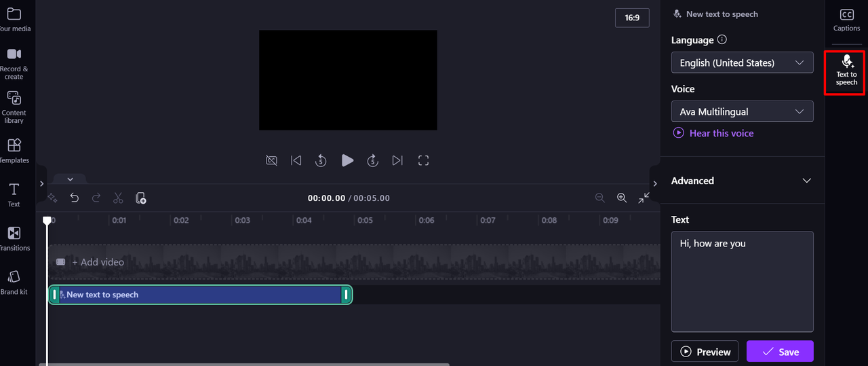
Task: Expand the Advanced section
Action: pos(742,181)
